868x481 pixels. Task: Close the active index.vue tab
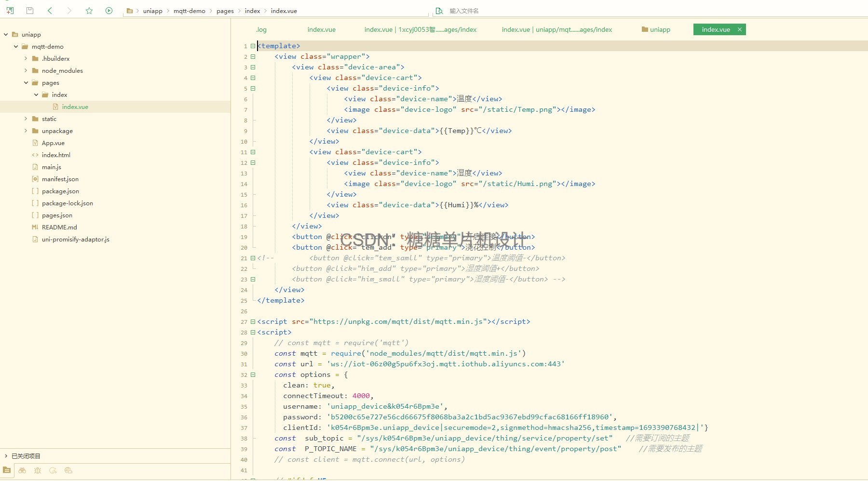tap(740, 29)
